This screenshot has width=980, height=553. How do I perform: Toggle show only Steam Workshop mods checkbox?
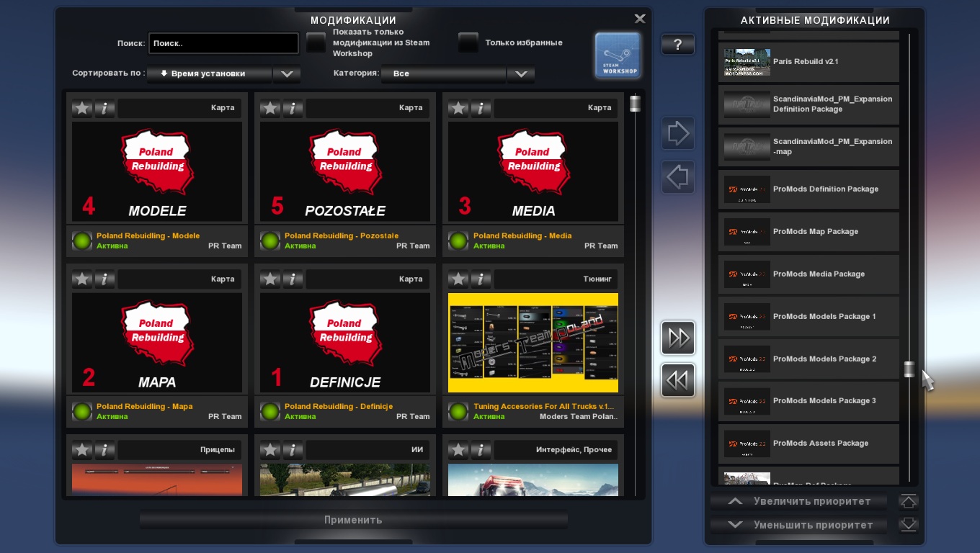(x=316, y=43)
